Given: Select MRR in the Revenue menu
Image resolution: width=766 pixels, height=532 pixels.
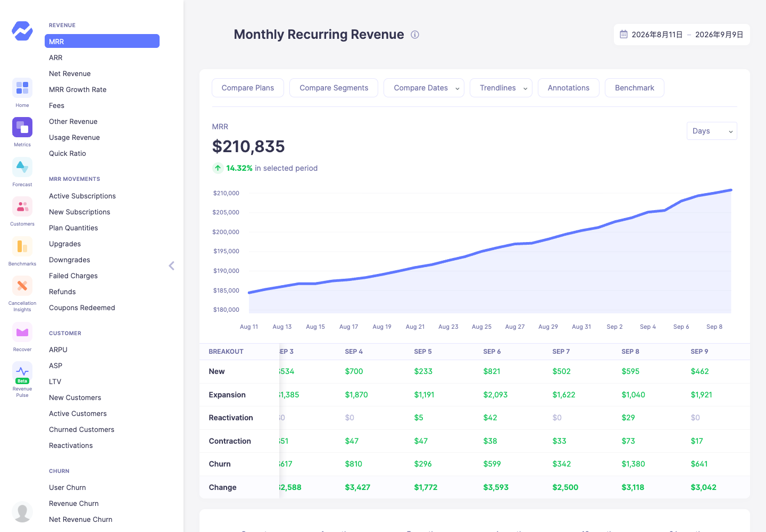Looking at the screenshot, I should [102, 41].
